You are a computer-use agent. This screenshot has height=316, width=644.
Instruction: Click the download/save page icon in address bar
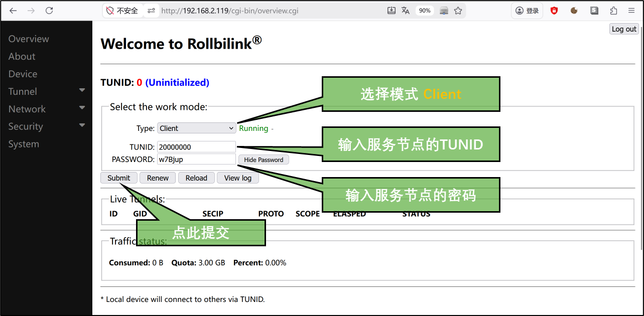tap(392, 11)
